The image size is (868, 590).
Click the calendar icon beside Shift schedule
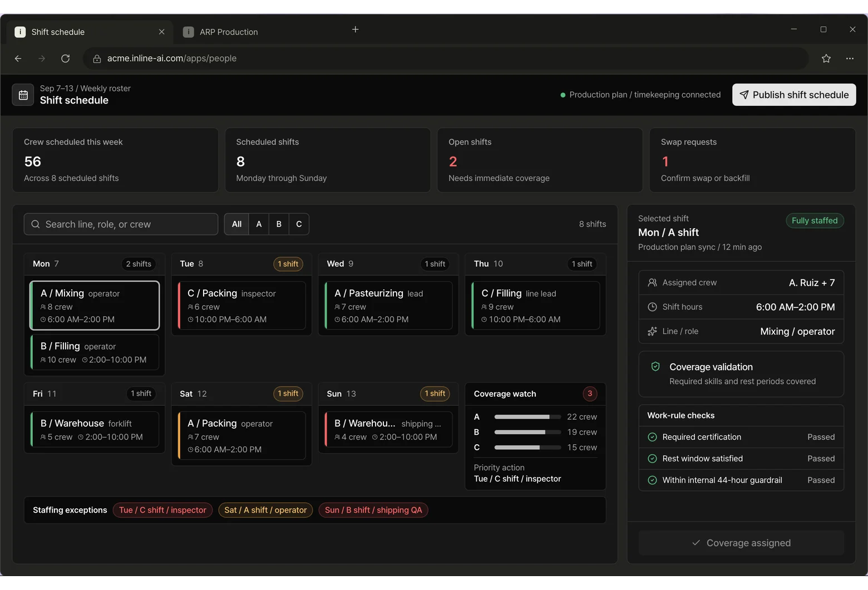(x=23, y=95)
